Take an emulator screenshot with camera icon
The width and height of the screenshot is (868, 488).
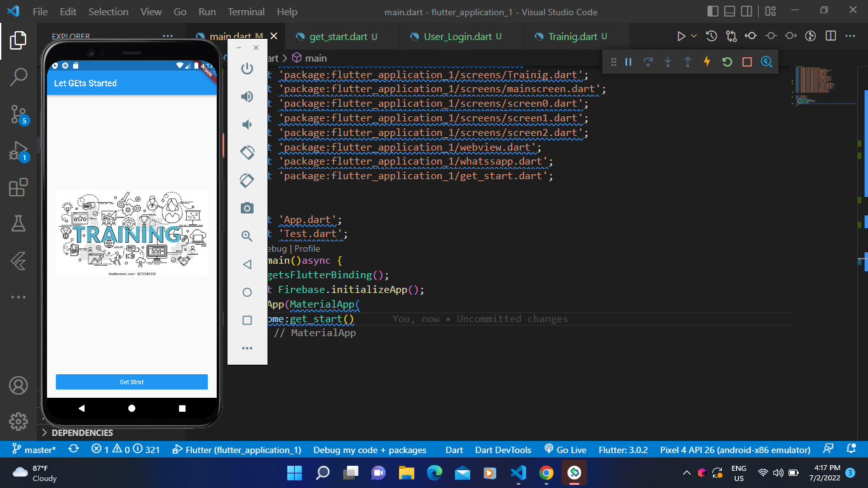click(x=247, y=208)
